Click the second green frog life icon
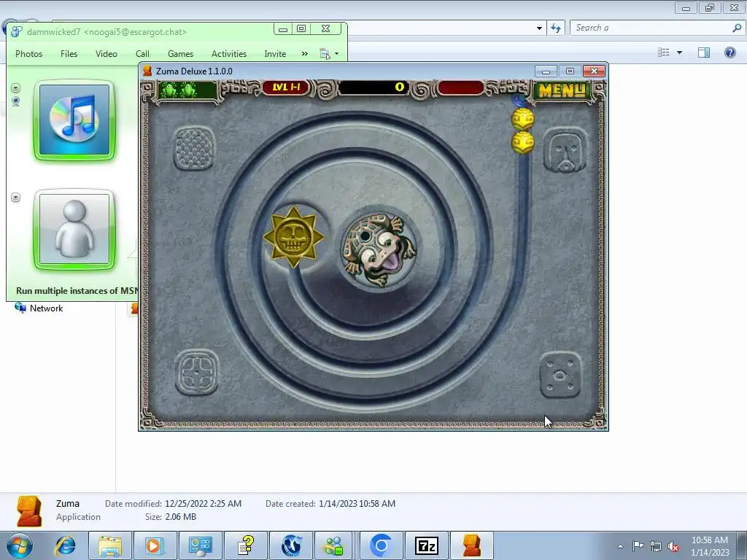 coord(188,89)
